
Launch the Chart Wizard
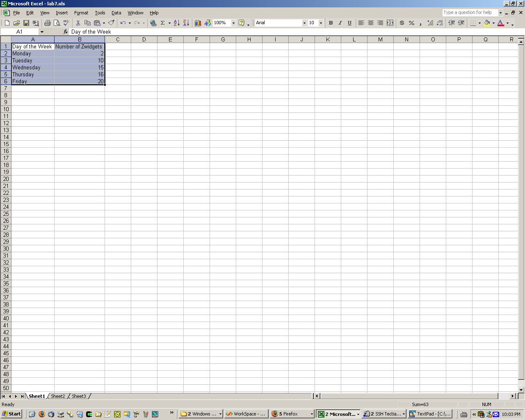coord(198,23)
